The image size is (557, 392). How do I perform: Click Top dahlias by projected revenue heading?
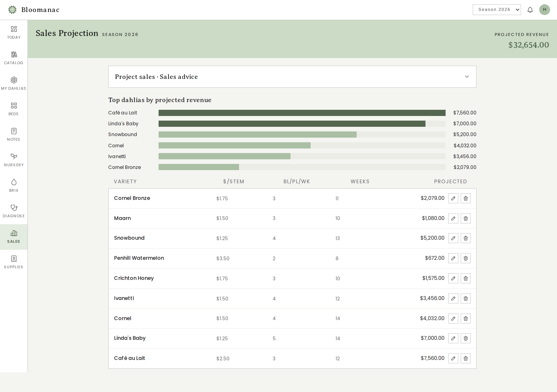160,100
